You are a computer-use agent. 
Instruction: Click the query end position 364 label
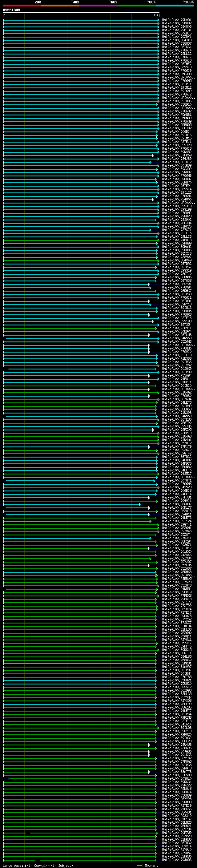pos(155,15)
